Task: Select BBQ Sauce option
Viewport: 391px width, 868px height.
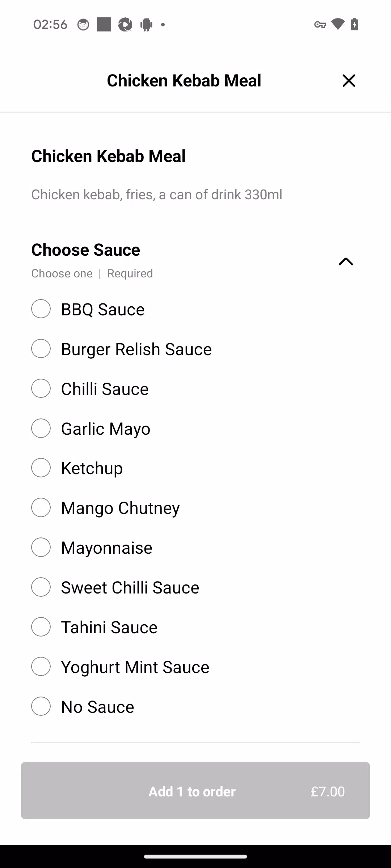Action: coord(41,309)
